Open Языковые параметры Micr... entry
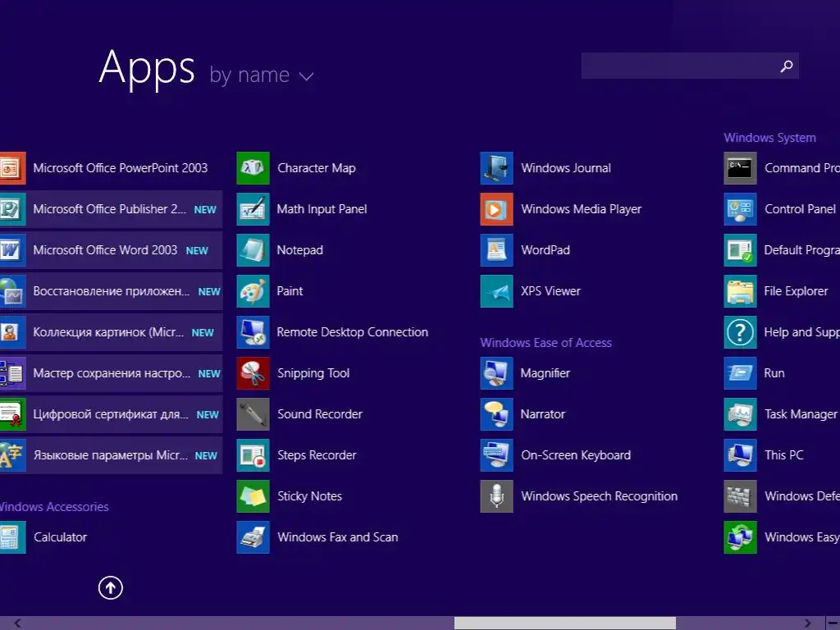 click(111, 455)
